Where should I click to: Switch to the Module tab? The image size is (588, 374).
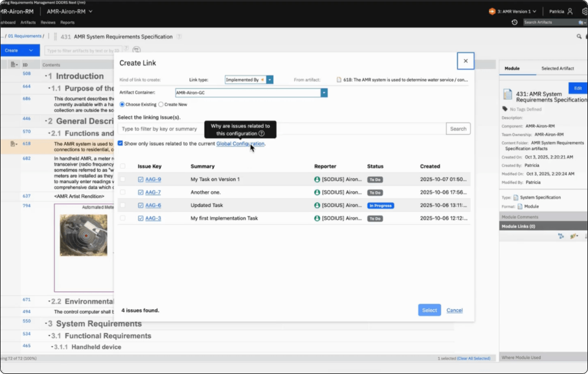(512, 68)
